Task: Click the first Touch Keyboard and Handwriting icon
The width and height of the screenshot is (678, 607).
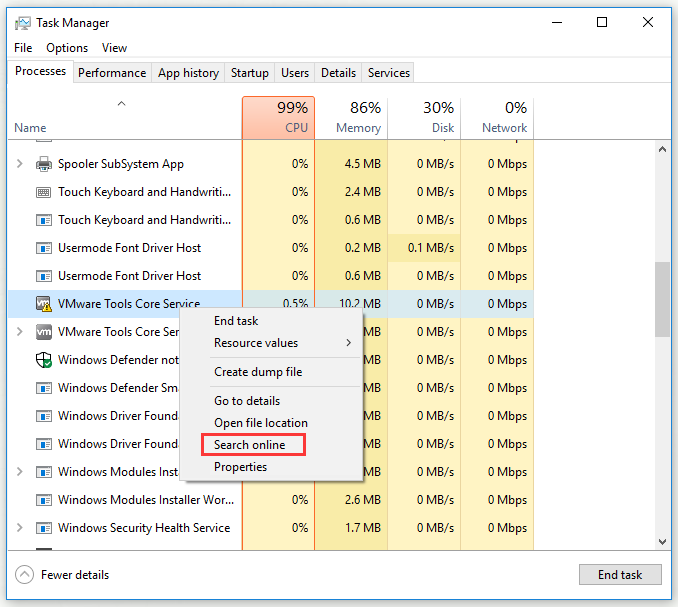Action: [44, 192]
